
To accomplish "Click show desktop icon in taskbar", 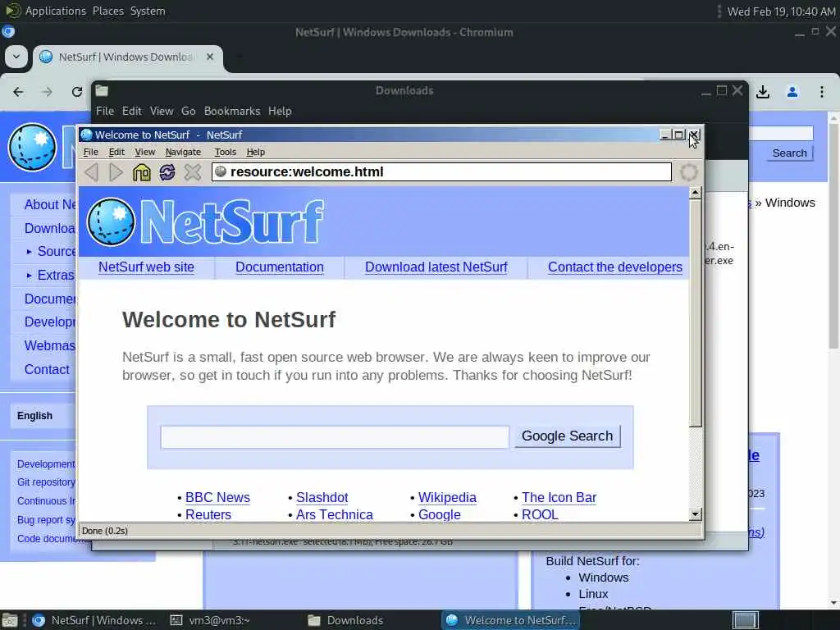I will click(x=10, y=620).
